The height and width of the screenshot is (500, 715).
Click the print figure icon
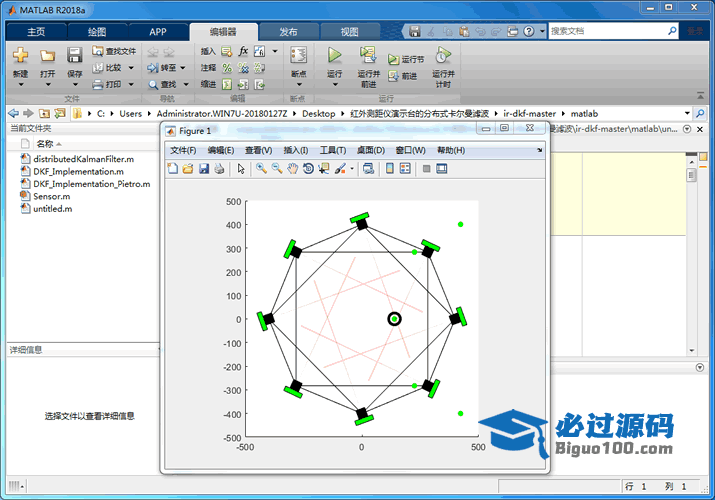219,169
